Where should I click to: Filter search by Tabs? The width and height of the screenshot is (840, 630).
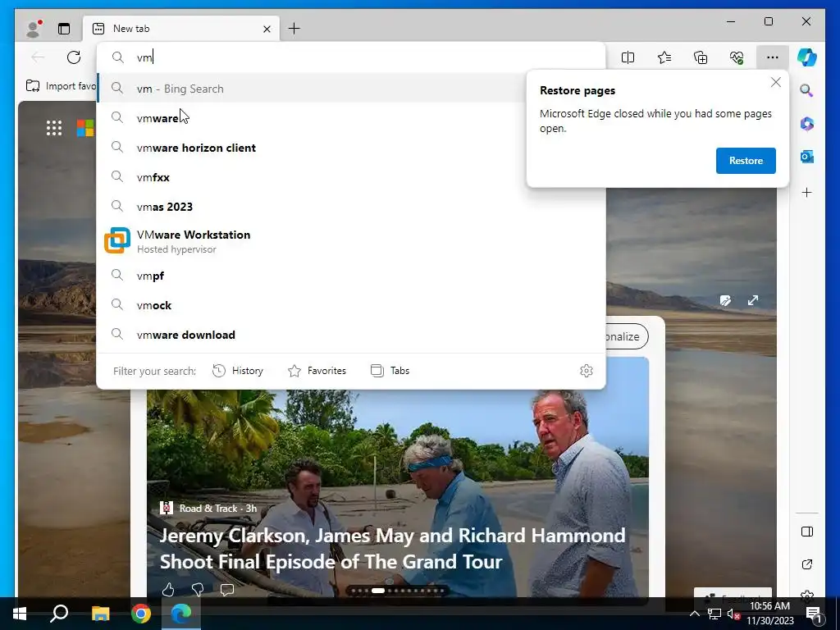pyautogui.click(x=390, y=371)
